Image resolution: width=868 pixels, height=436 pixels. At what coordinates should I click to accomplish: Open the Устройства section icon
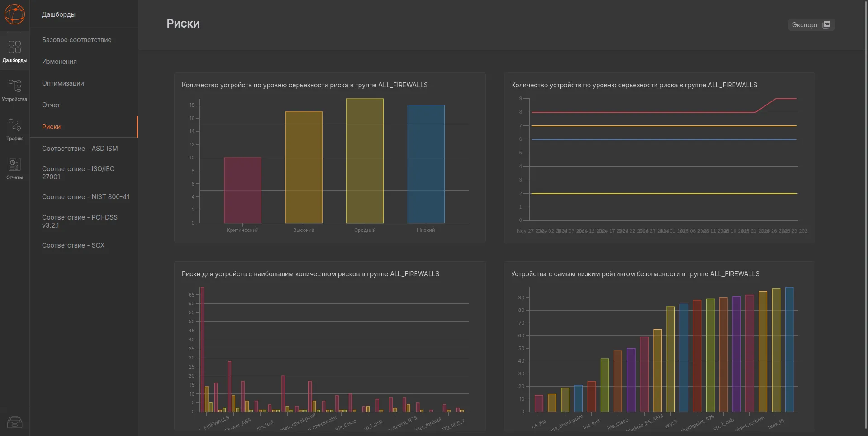(14, 90)
